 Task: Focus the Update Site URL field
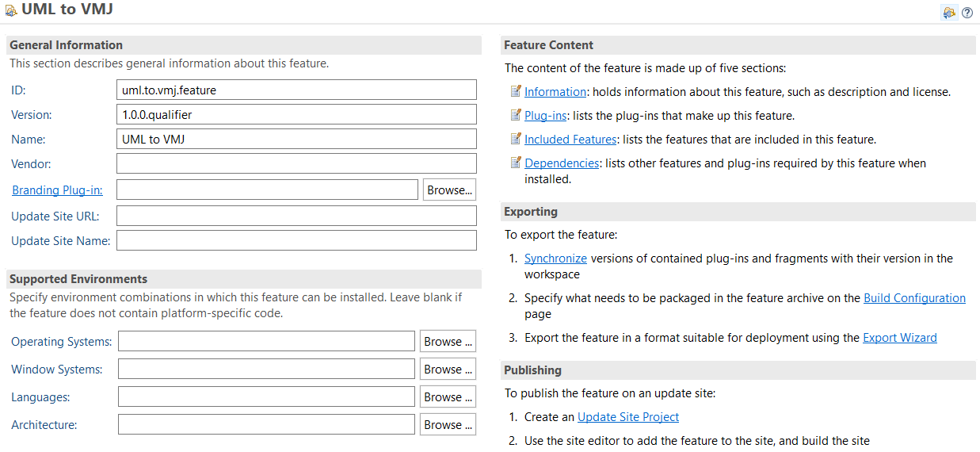tap(296, 216)
